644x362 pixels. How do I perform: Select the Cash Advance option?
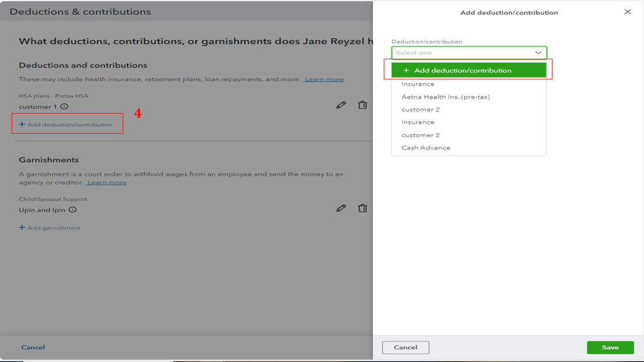[x=425, y=148]
